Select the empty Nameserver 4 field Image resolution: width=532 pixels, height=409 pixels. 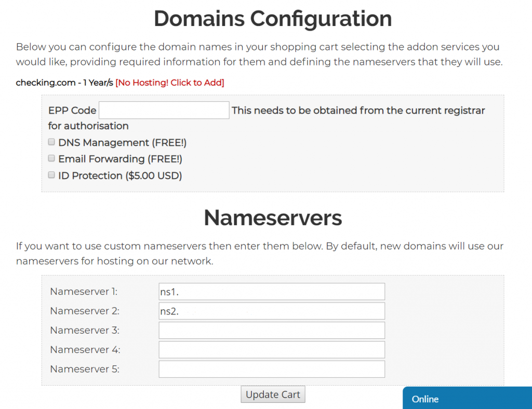[272, 349]
